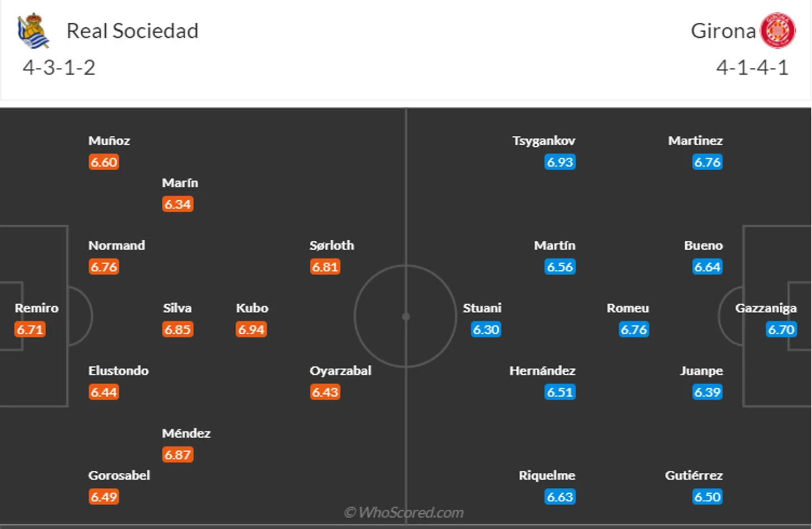Click Kubo's 6.94 rating badge
The width and height of the screenshot is (812, 529).
pos(251,329)
